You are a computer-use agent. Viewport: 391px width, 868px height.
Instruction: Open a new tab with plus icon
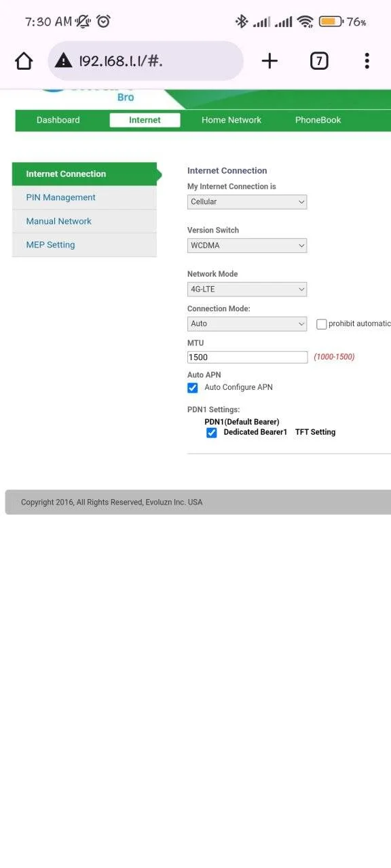pos(269,61)
